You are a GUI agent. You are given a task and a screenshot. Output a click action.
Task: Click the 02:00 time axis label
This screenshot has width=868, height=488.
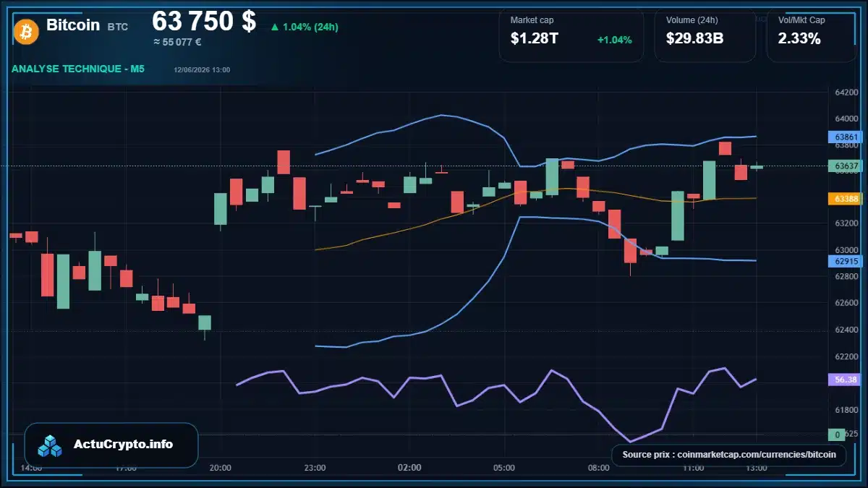(409, 468)
